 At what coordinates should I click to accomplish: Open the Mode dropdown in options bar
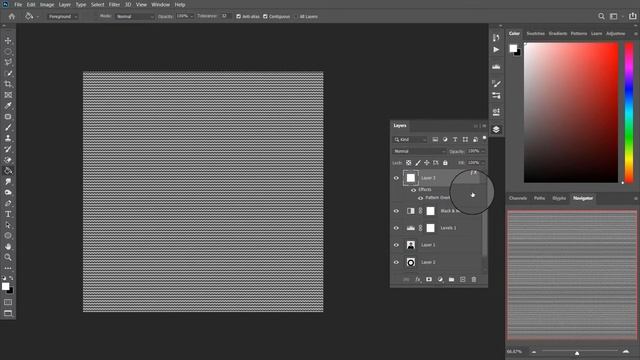135,17
